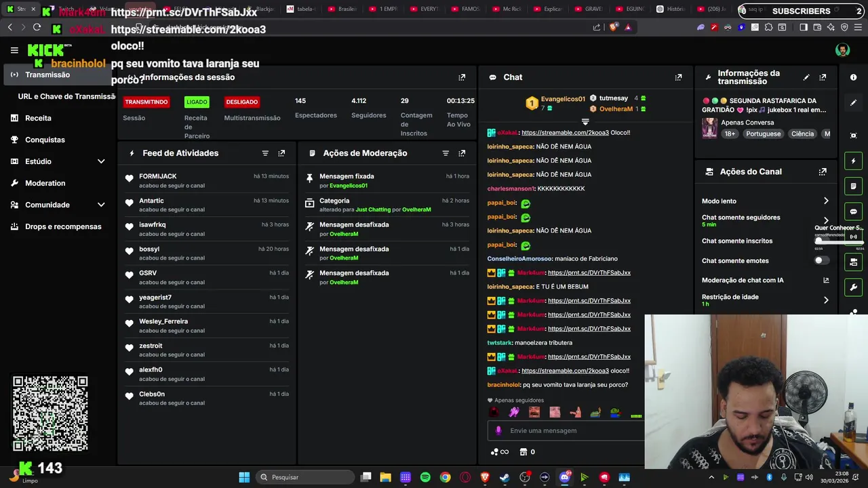Image resolution: width=868 pixels, height=488 pixels.
Task: Open the shop icon below chat
Action: point(523,452)
